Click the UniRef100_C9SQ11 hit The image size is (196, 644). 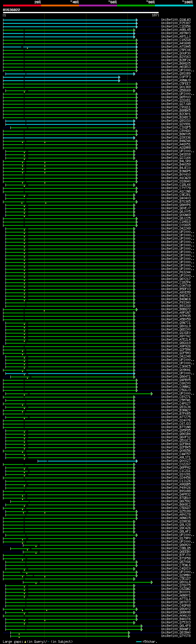coord(176,107)
